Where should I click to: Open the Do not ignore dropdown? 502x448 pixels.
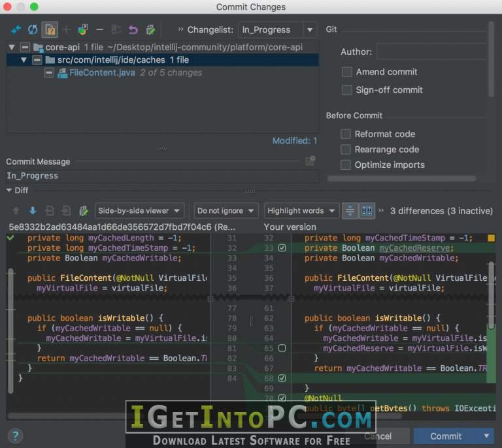pyautogui.click(x=226, y=211)
